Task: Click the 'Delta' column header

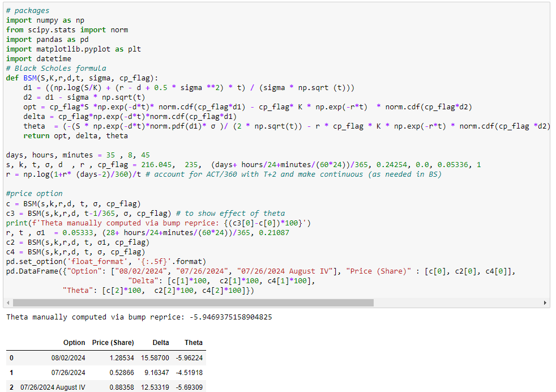Action: (161, 343)
